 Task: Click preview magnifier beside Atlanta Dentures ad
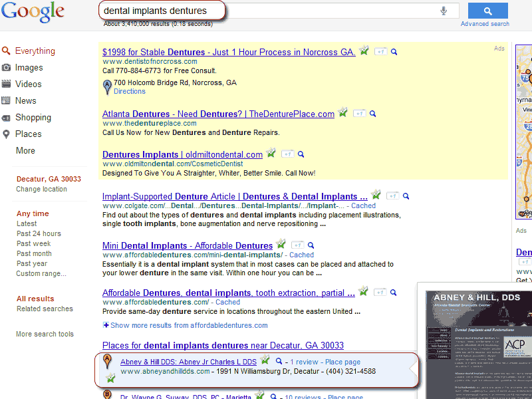372,114
